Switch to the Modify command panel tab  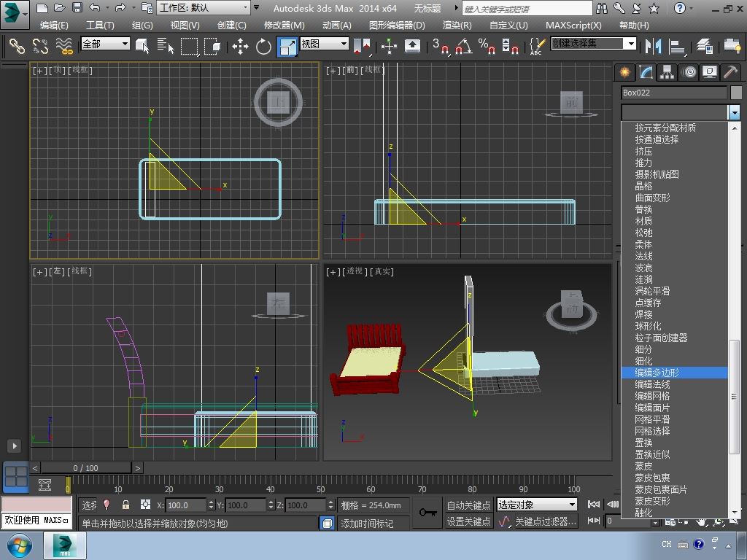(646, 72)
